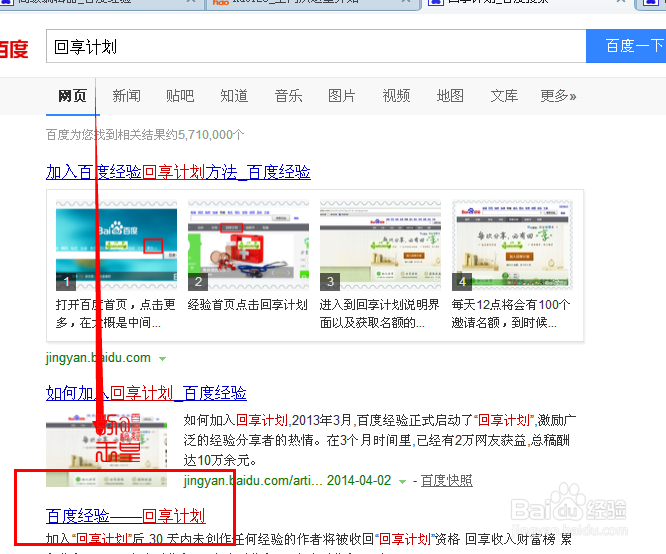
Task: Click the 百度一下 search button
Action: click(626, 46)
